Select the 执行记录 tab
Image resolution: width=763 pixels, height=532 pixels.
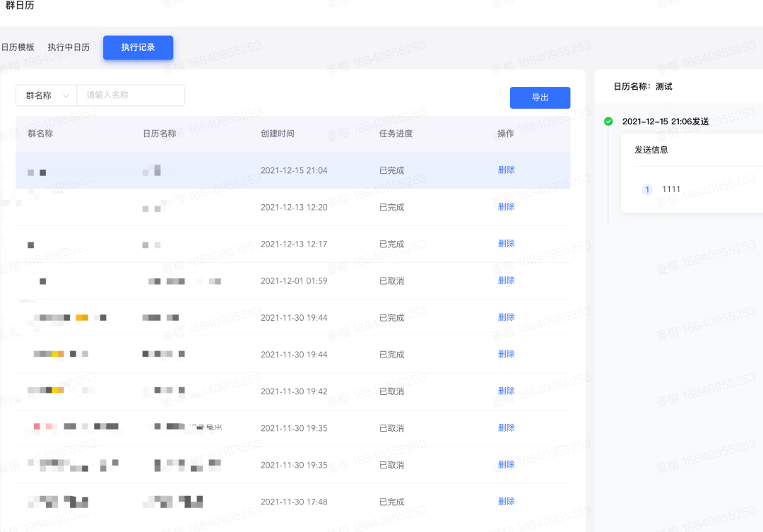pos(138,47)
